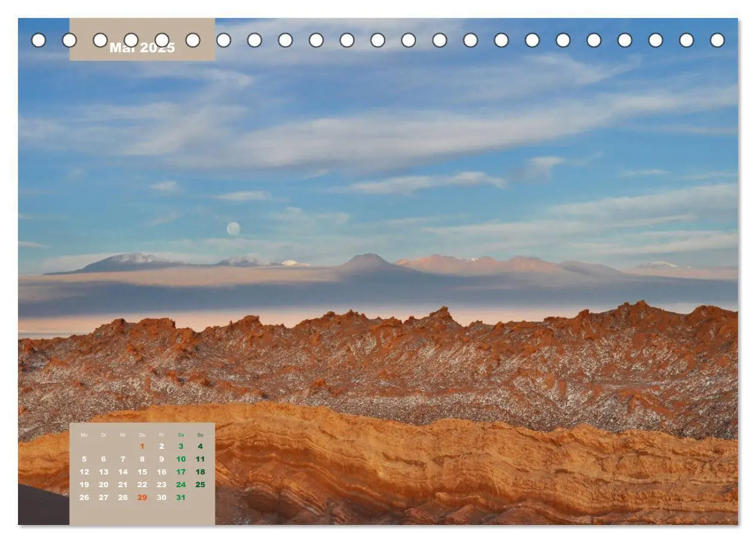Select date 15 in the calendar
The width and height of the screenshot is (756, 543).
point(142,472)
